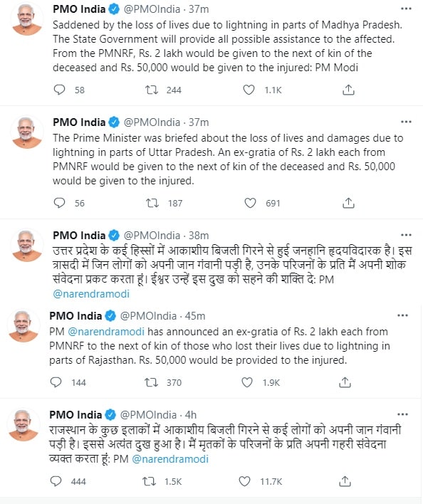Reply to the Madhya Pradesh lightning tweet
The image size is (423, 504).
[60, 90]
